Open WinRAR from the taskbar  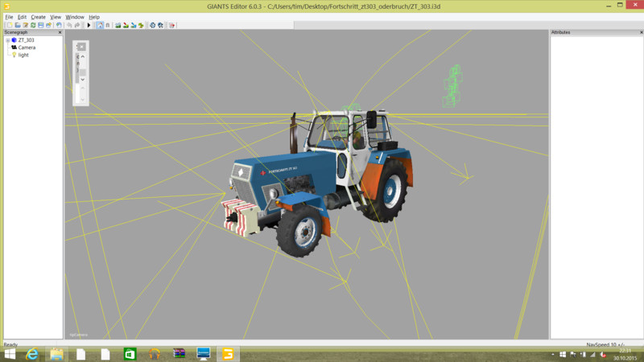pyautogui.click(x=179, y=354)
